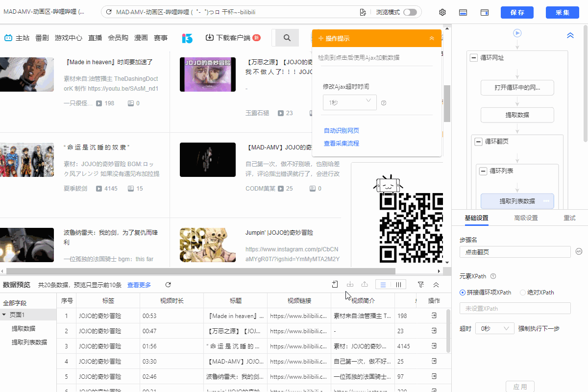Click the 下载客户端 download link
Viewport: 588px width, 392px height.
point(232,38)
